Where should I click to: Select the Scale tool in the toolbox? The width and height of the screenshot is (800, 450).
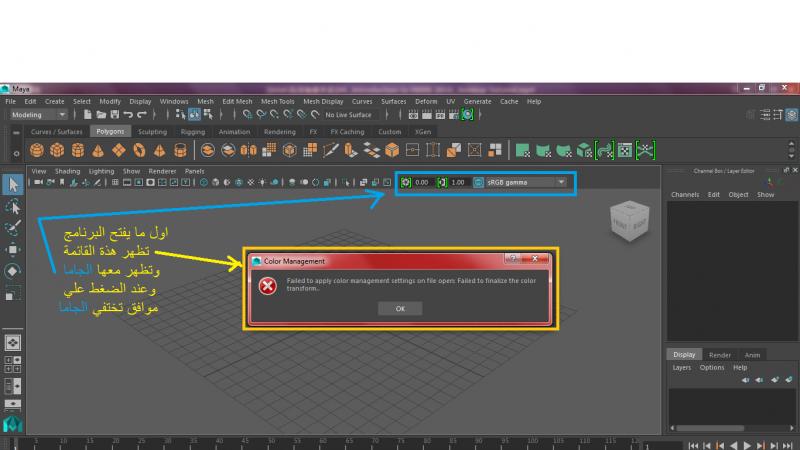coord(13,293)
